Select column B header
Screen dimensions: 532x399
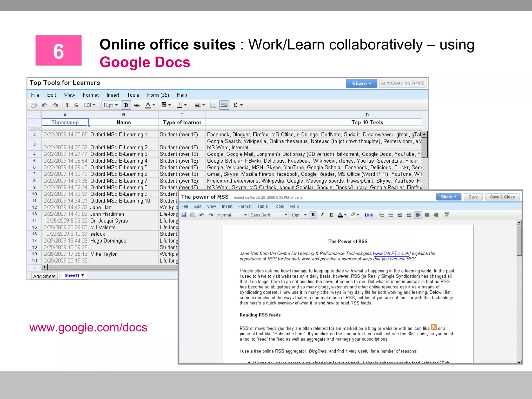pyautogui.click(x=124, y=115)
